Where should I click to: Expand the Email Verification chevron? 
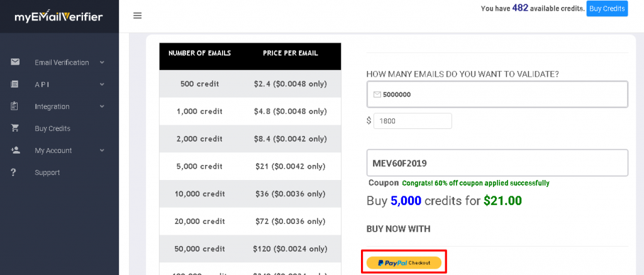click(x=102, y=62)
